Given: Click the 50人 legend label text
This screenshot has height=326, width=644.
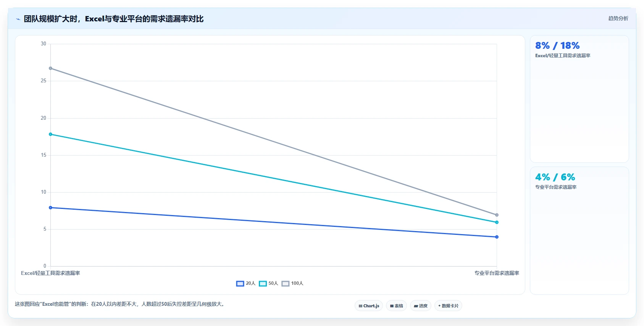Looking at the screenshot, I should pos(273,283).
